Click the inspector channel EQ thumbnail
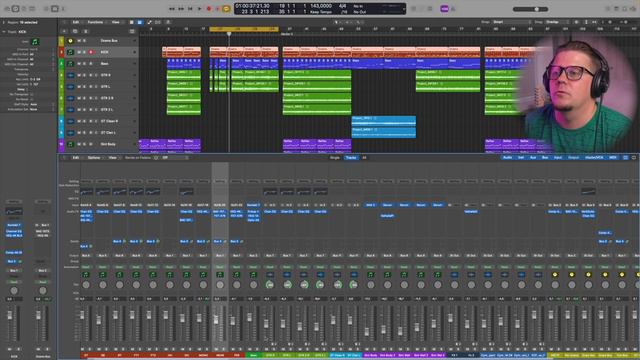Viewport: 640px width, 360px height. click(14, 211)
